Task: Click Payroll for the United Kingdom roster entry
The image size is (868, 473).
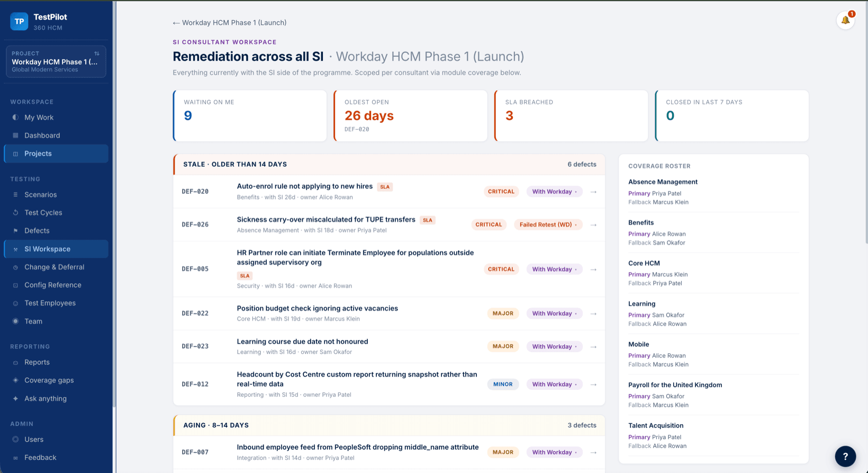Action: pos(675,385)
